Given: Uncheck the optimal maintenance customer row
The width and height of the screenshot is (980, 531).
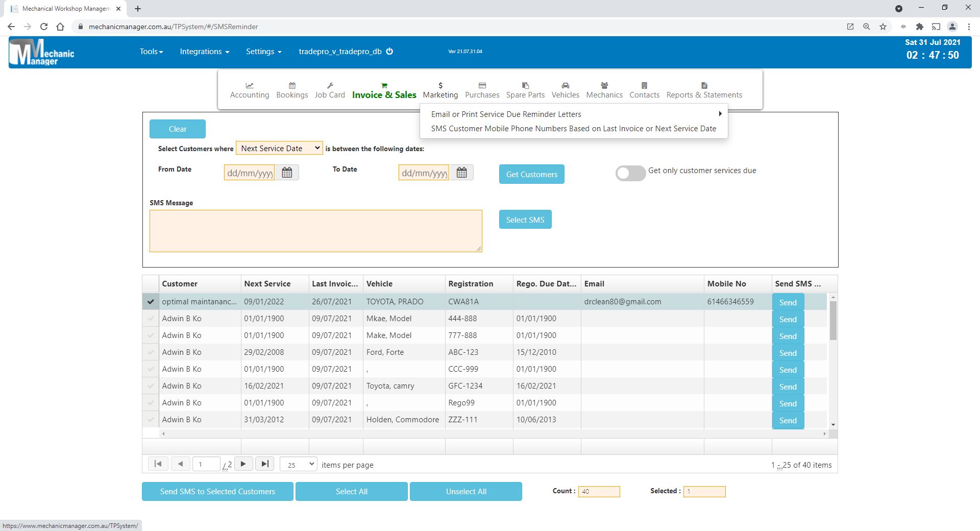Looking at the screenshot, I should point(151,302).
